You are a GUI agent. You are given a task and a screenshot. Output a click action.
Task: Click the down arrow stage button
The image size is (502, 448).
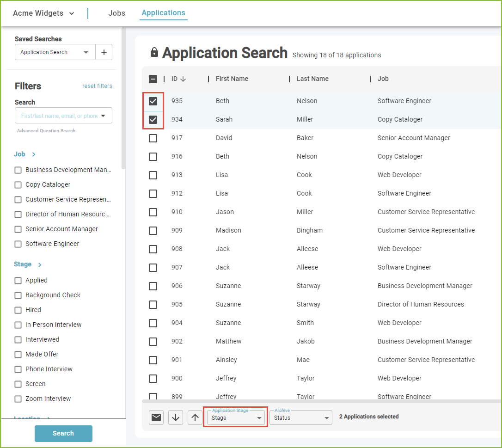(x=176, y=417)
